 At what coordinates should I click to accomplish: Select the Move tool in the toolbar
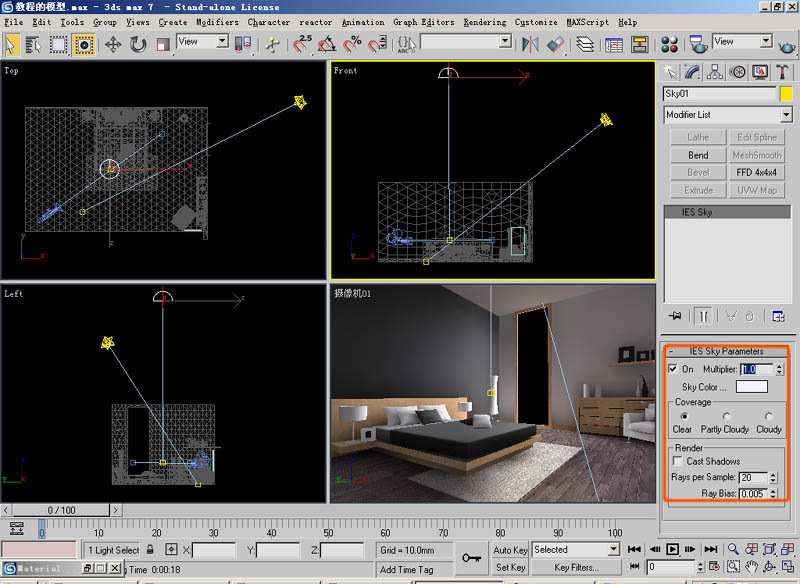(x=113, y=45)
